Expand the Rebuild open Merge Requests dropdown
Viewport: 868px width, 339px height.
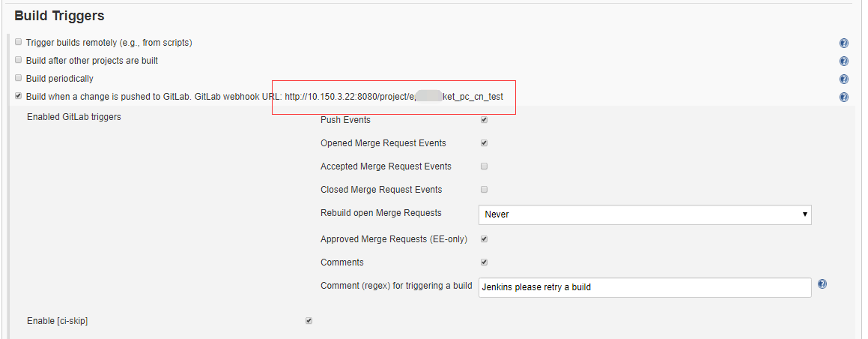pyautogui.click(x=644, y=214)
